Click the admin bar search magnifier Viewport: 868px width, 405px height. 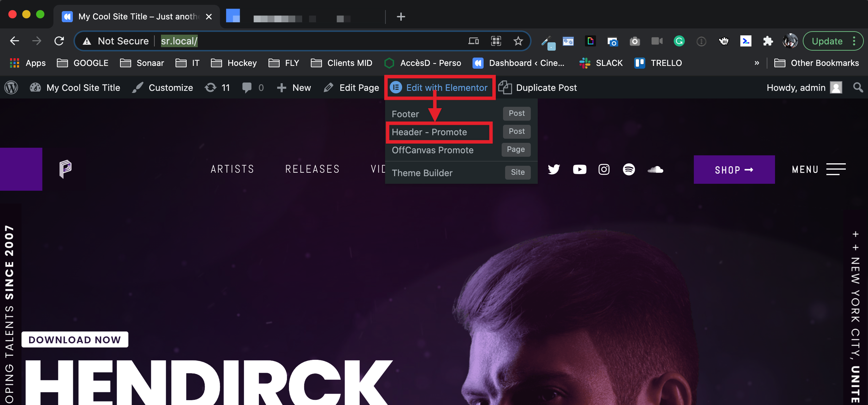point(858,87)
